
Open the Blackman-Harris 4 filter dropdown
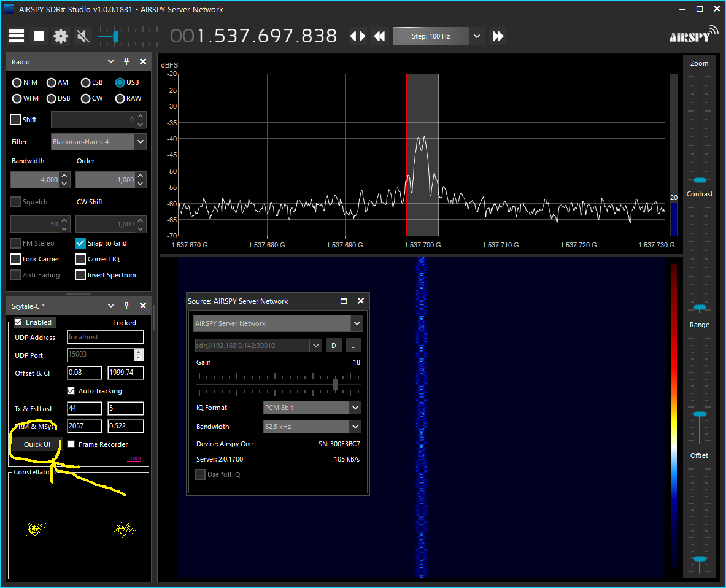tap(141, 142)
